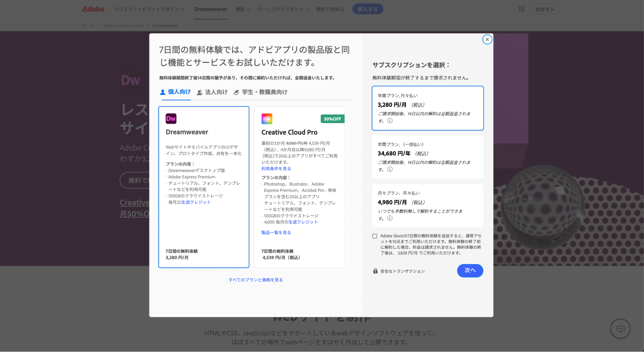Expand the ラーニングとサポート menu
The width and height of the screenshot is (644, 352).
(283, 9)
